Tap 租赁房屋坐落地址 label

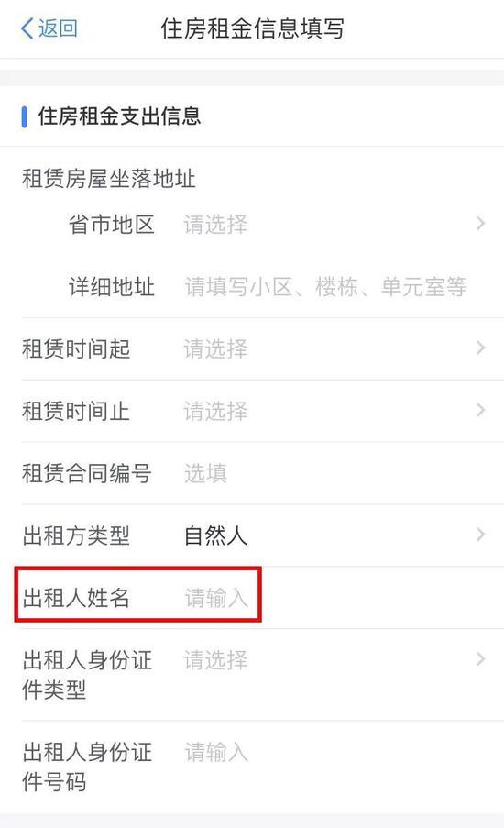click(x=109, y=179)
